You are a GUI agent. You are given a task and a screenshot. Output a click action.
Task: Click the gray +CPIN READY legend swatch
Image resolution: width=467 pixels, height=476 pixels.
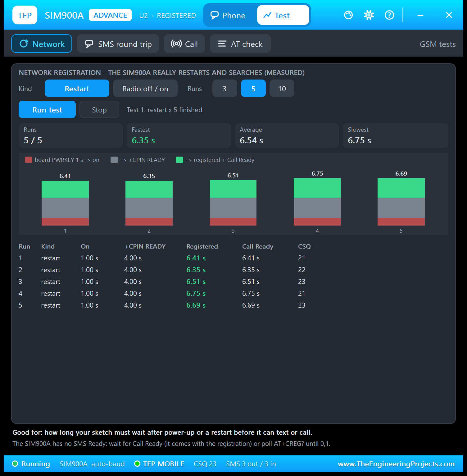tap(114, 160)
